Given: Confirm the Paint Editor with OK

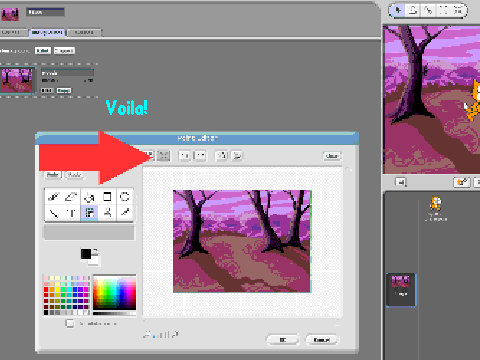Looking at the screenshot, I should click(283, 340).
